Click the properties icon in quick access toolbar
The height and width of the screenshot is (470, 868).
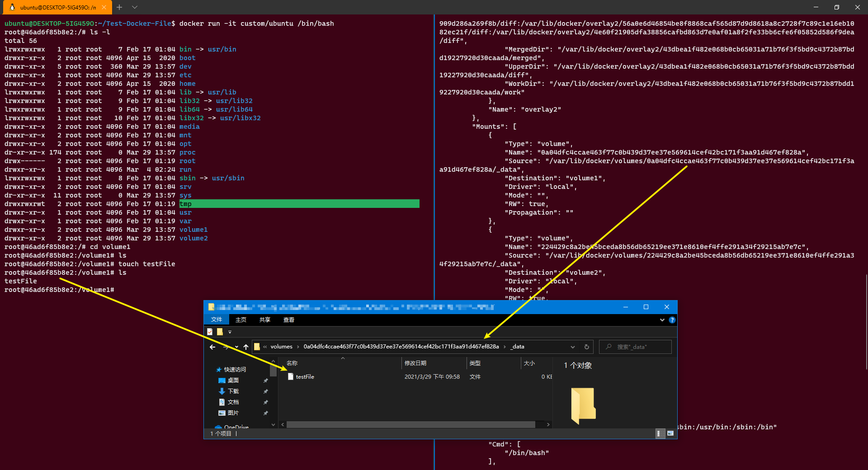click(210, 332)
